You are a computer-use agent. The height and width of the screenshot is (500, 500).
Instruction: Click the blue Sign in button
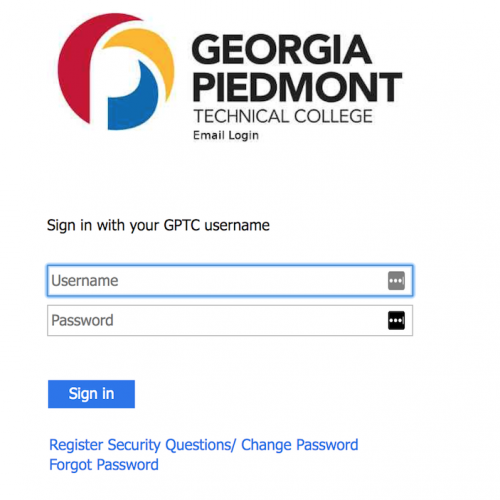pos(91,394)
